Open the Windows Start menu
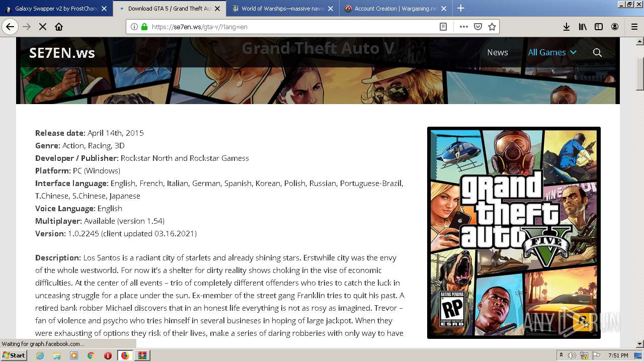644x362 pixels. coord(14,355)
